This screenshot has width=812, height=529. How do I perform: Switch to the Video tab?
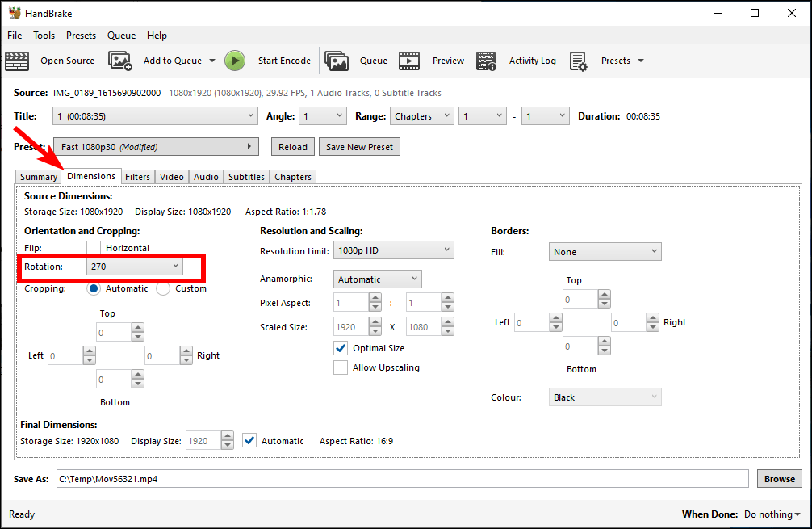(172, 177)
